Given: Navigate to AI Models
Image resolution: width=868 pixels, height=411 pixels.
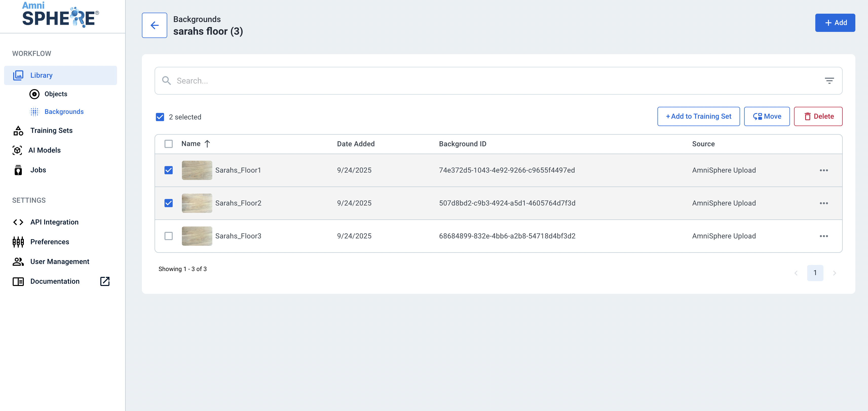Looking at the screenshot, I should pyautogui.click(x=45, y=150).
